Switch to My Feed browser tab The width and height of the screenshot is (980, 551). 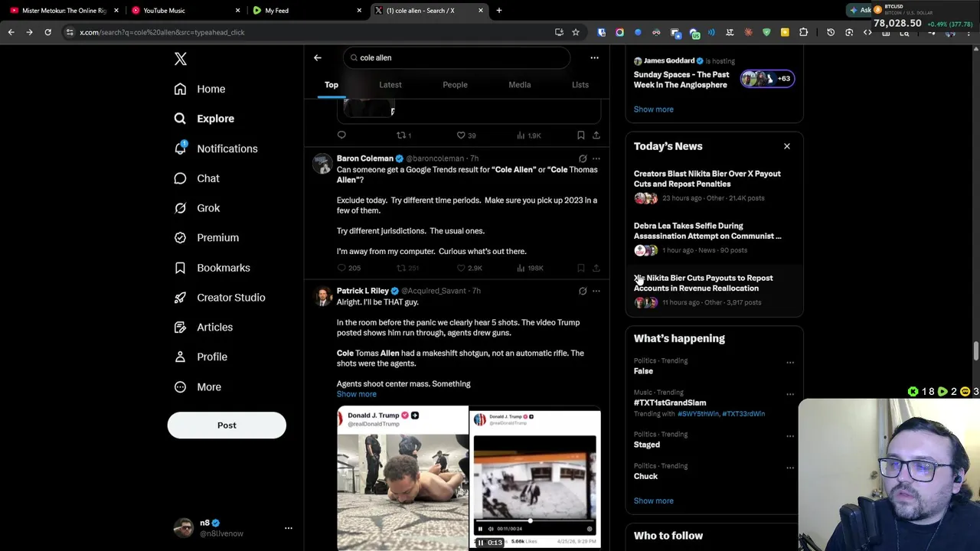306,11
